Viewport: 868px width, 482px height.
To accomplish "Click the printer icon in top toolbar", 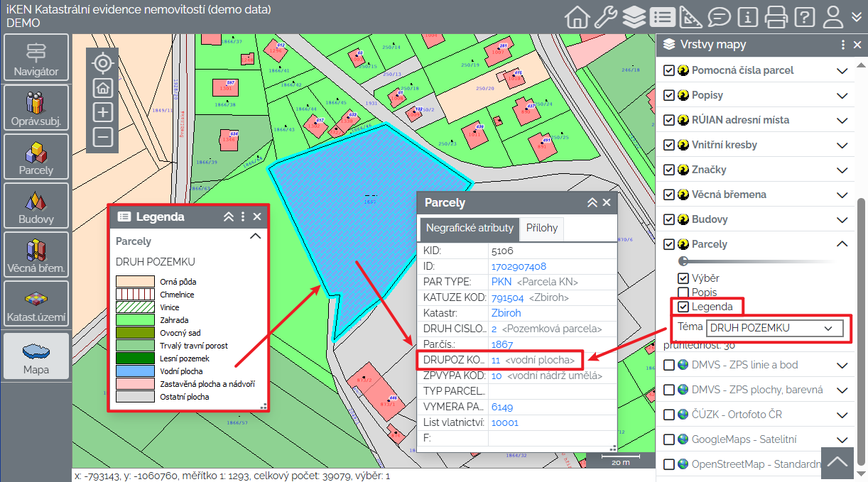I will 776,16.
